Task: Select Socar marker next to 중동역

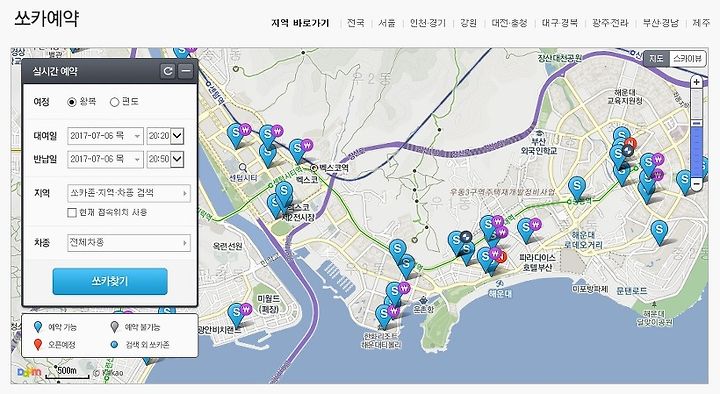Action: (577, 188)
